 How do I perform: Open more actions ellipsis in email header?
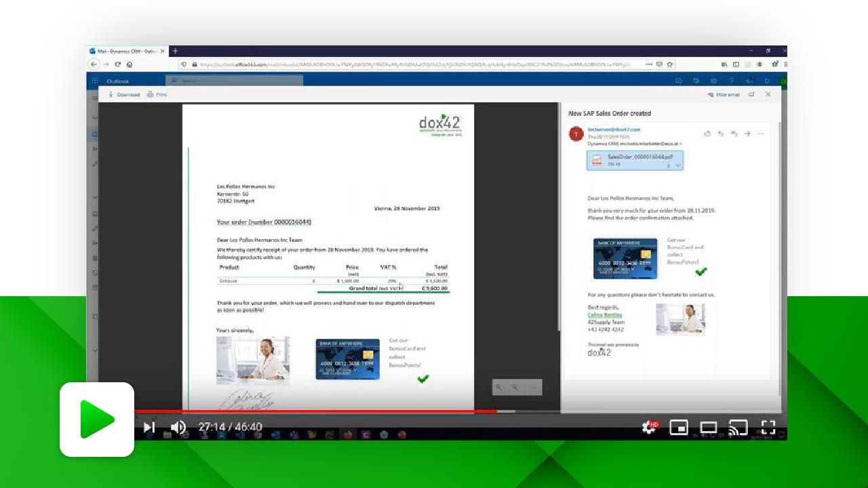click(761, 134)
